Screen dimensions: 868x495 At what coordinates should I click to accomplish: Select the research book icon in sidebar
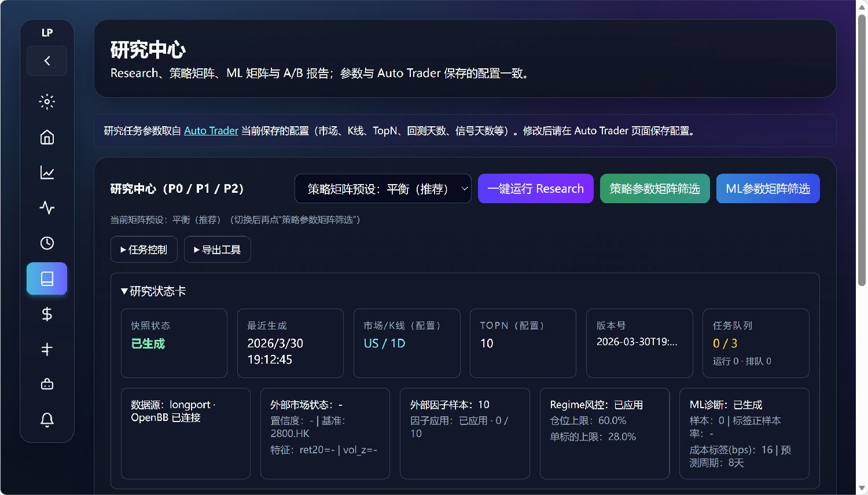(x=47, y=278)
